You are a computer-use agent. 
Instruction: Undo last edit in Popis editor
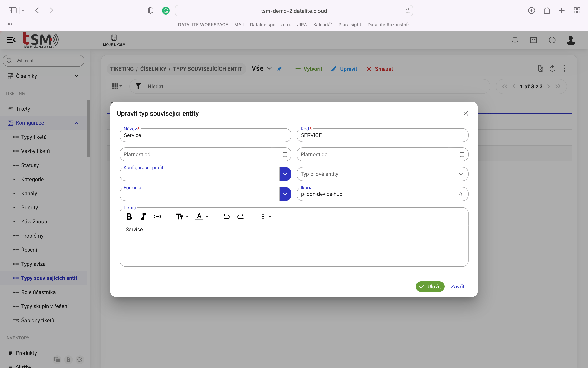pos(226,216)
